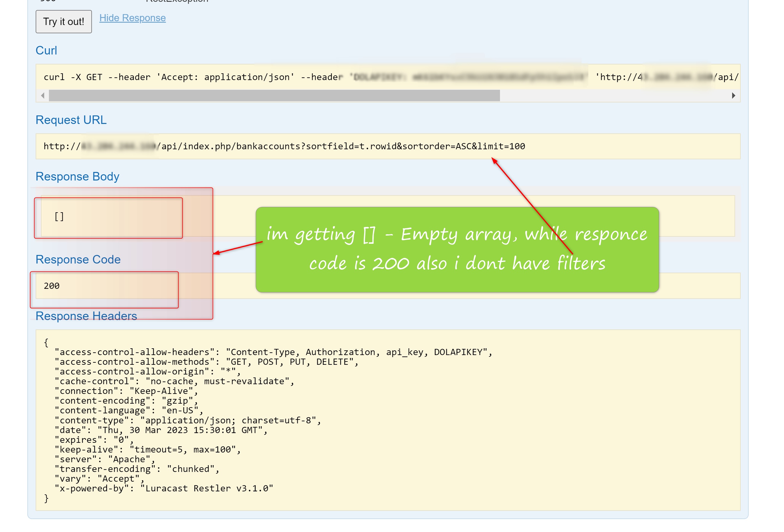Click the "connection": "Keep-Alive" line

pos(126,391)
